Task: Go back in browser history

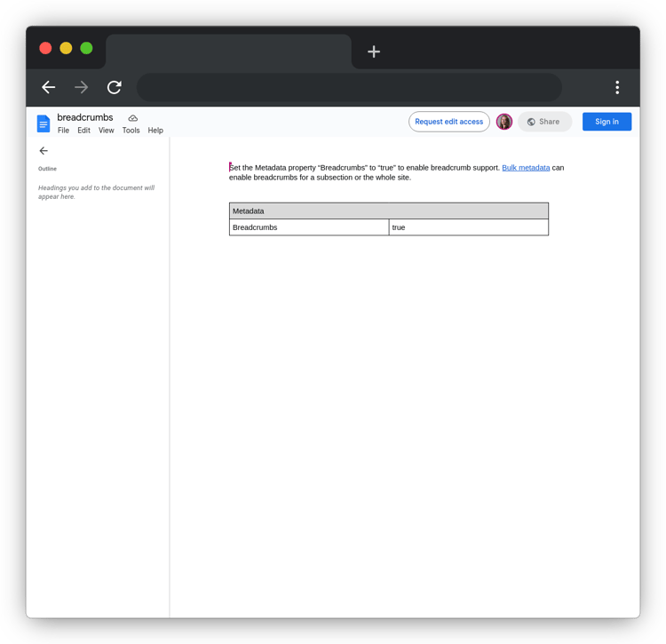Action: pyautogui.click(x=49, y=87)
